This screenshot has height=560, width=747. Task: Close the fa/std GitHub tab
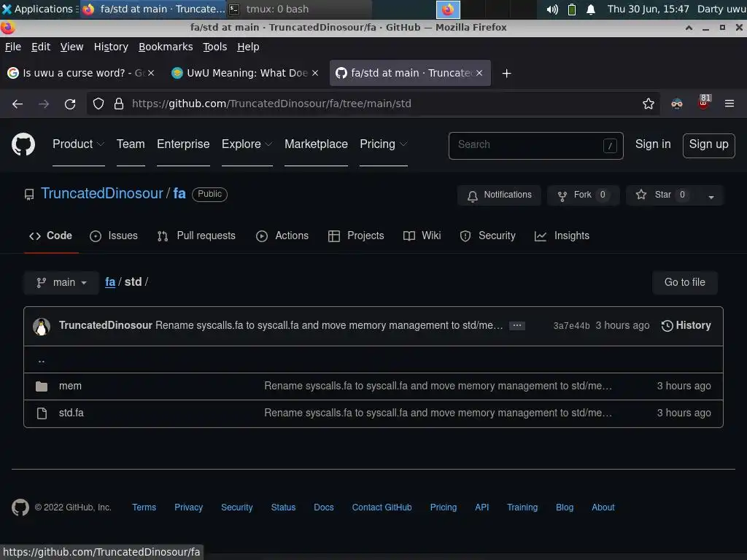(479, 73)
